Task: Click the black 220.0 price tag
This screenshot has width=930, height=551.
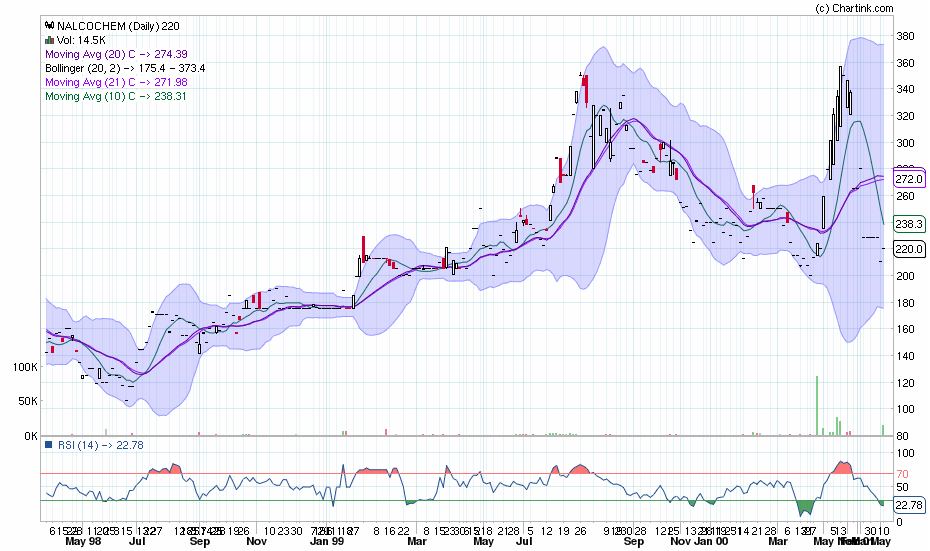Action: pyautogui.click(x=909, y=249)
